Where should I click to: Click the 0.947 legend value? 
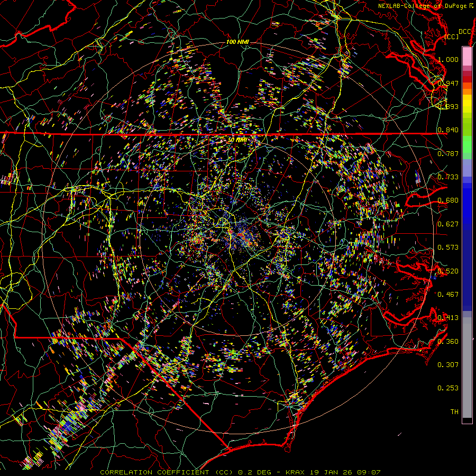(448, 83)
